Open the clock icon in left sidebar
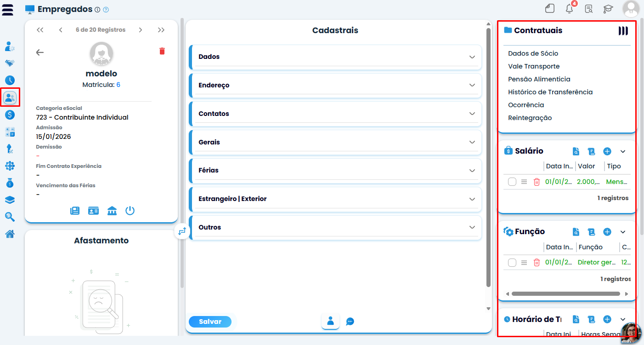 pos(10,80)
